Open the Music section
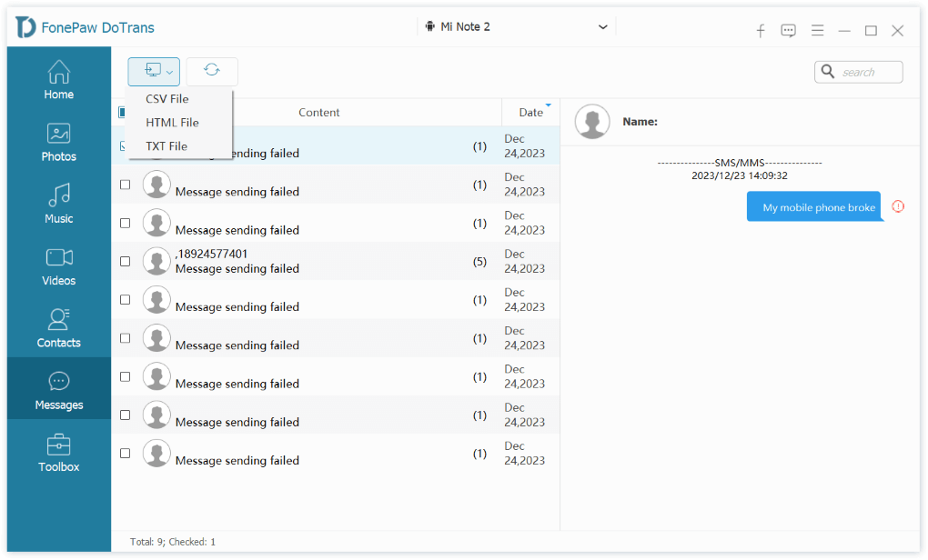 pos(58,204)
